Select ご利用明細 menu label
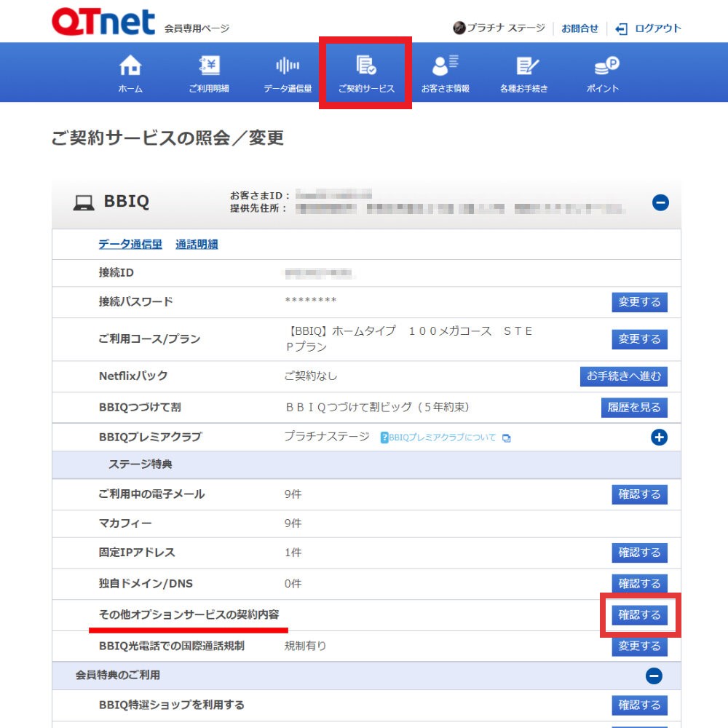 tap(209, 89)
